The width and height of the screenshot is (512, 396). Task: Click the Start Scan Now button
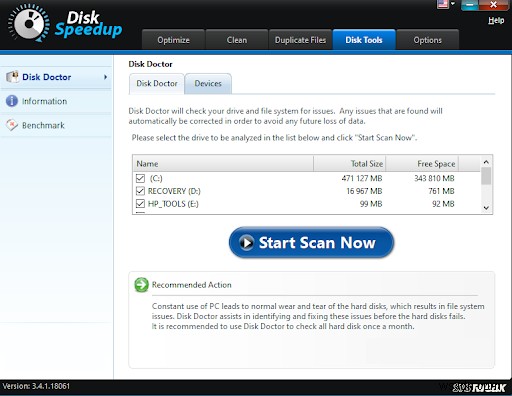(x=311, y=243)
